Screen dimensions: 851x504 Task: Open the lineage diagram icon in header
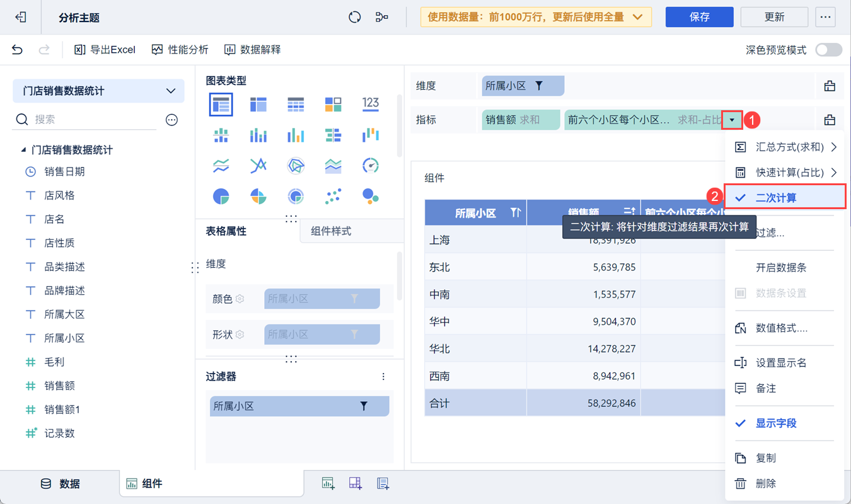point(381,17)
